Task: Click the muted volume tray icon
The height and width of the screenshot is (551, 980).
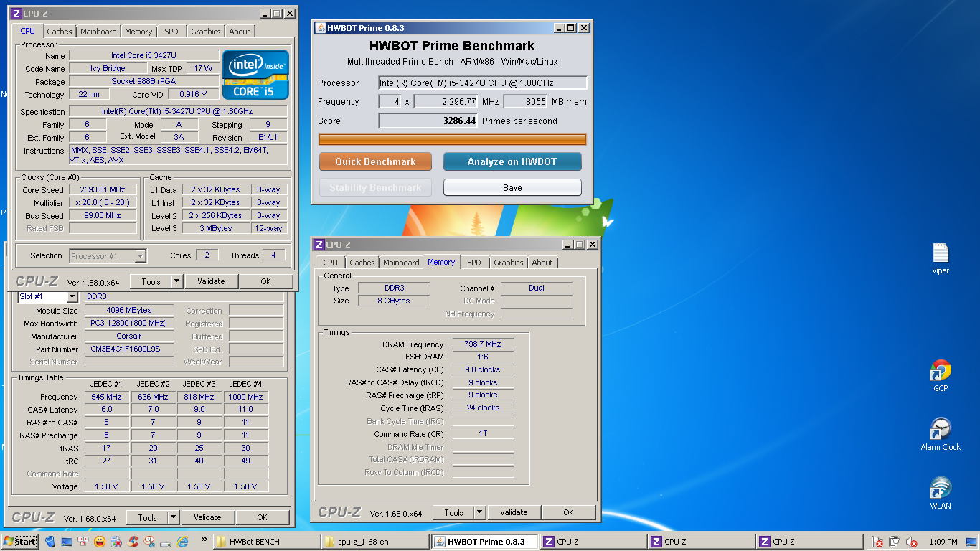Action: pyautogui.click(x=912, y=542)
